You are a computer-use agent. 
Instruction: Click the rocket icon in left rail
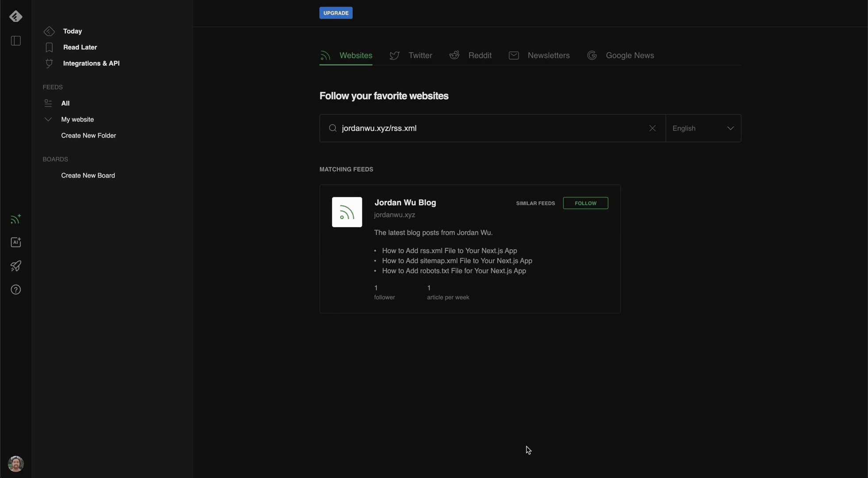point(16,266)
